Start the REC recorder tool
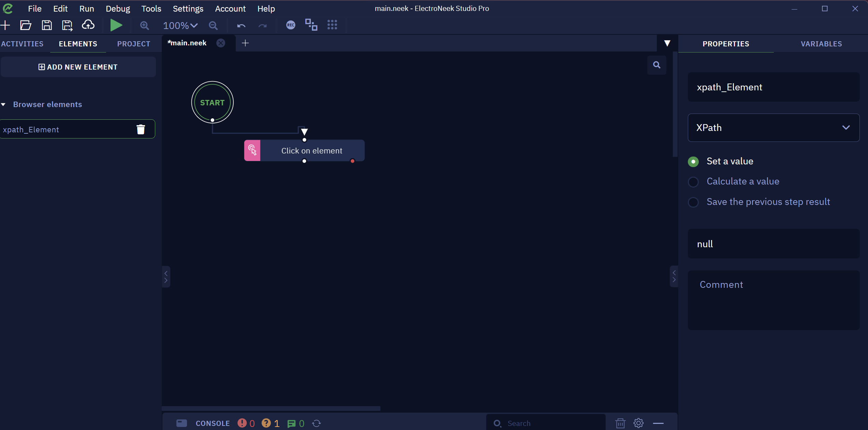The height and width of the screenshot is (430, 868). [x=291, y=25]
